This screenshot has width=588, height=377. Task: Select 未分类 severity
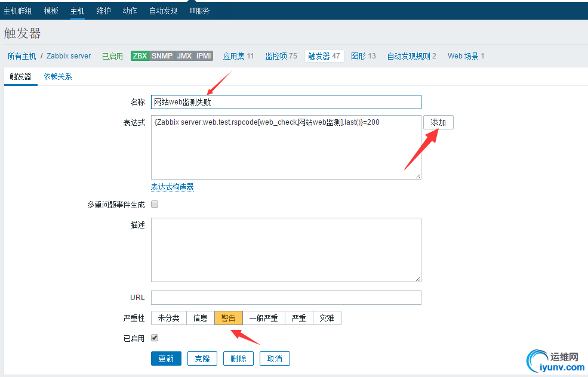169,318
